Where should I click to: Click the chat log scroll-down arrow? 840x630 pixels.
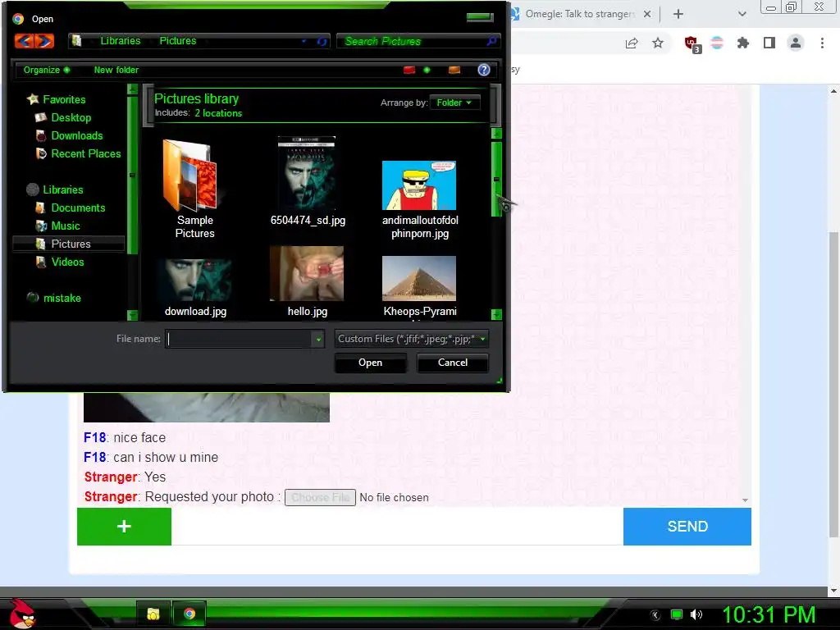[x=745, y=500]
